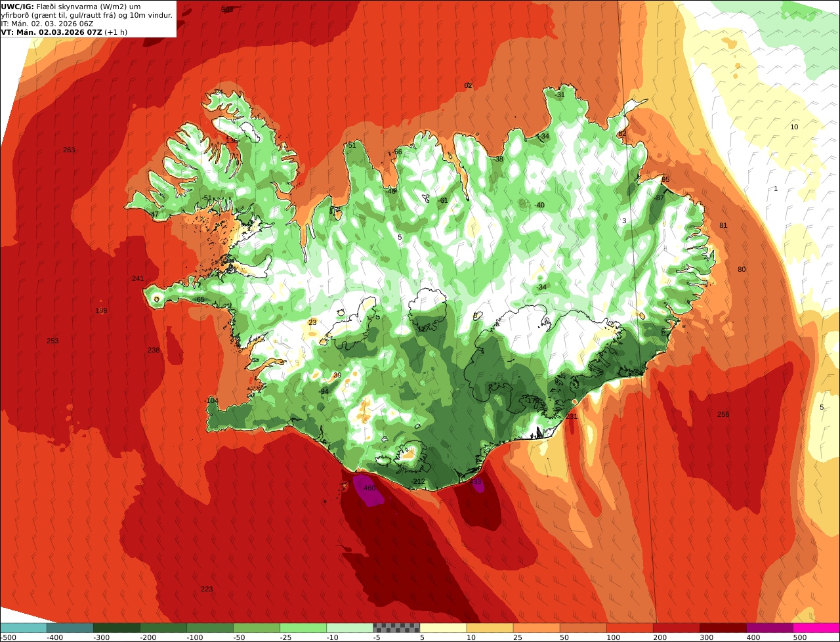Screen dimensions: 840x642
Task: Click the -212 value on the south coast
Action: [x=418, y=482]
